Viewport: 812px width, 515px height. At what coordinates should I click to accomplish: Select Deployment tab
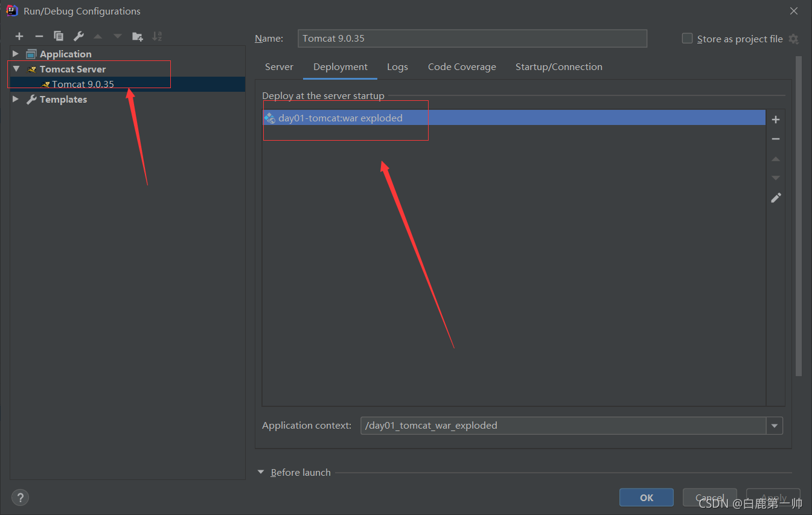click(340, 67)
